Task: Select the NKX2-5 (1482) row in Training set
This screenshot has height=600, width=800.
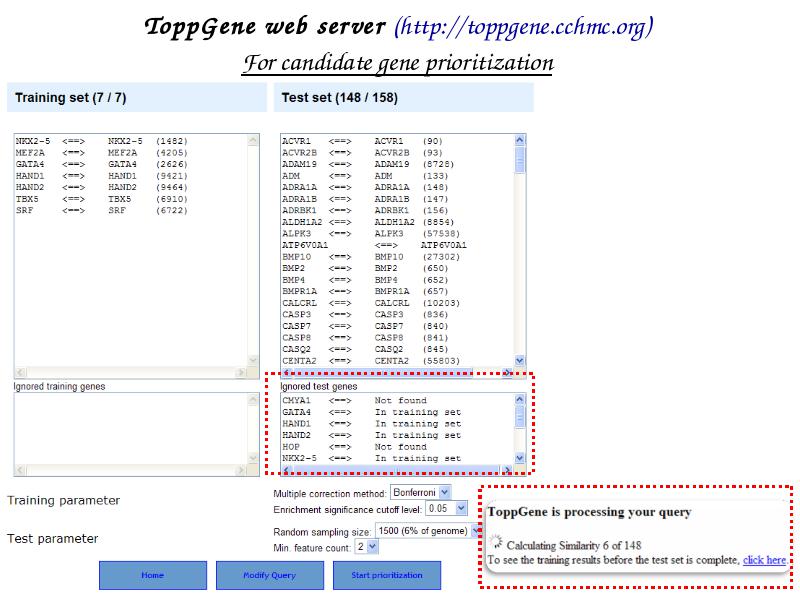Action: pos(102,141)
